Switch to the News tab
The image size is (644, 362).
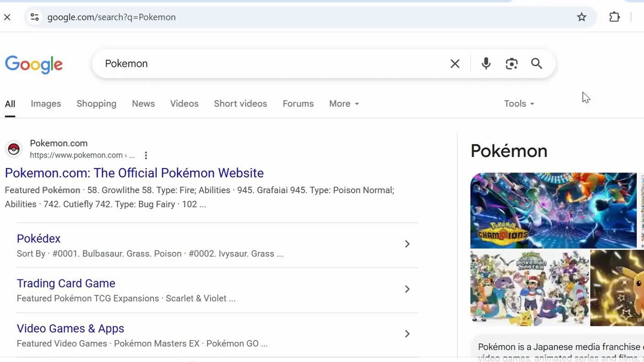point(144,104)
